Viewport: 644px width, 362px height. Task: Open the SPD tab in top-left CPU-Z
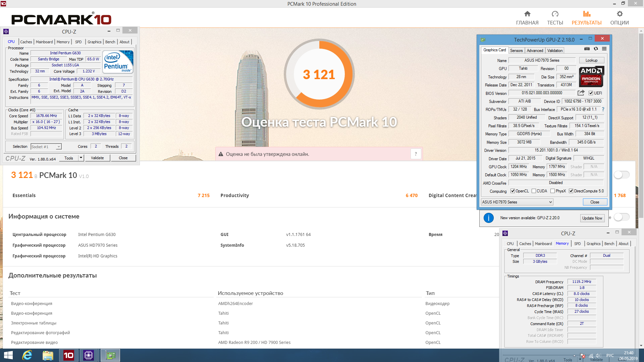[78, 42]
